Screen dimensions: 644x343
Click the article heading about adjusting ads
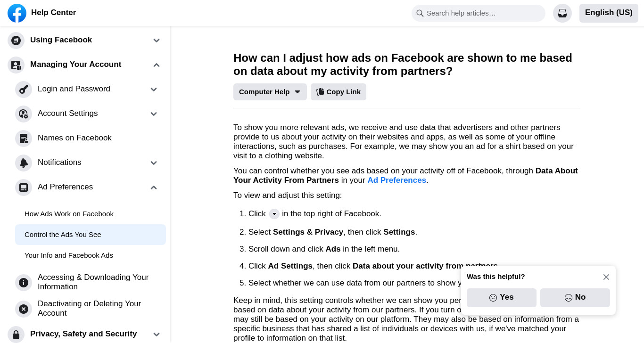coord(403,65)
